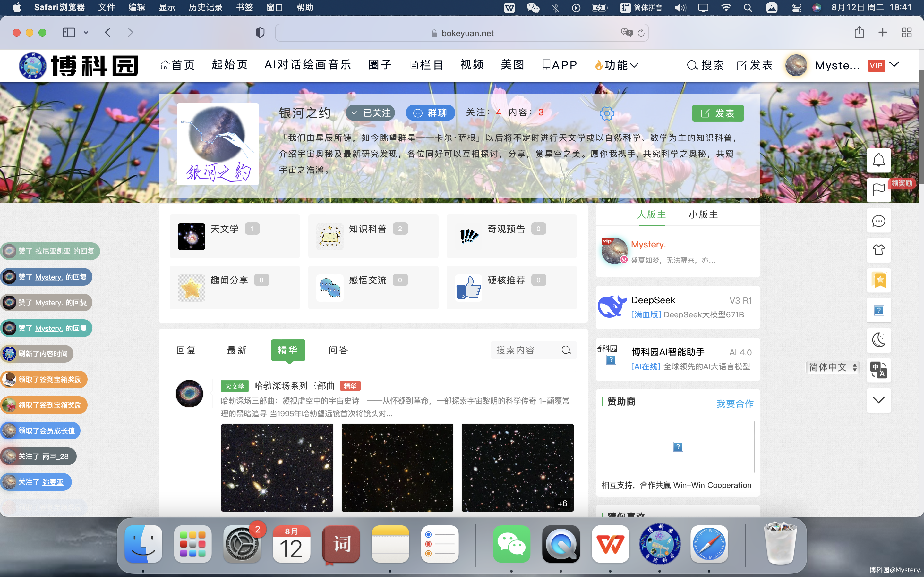The height and width of the screenshot is (577, 924).
Task: Switch to the 最新 tab
Action: pos(237,350)
